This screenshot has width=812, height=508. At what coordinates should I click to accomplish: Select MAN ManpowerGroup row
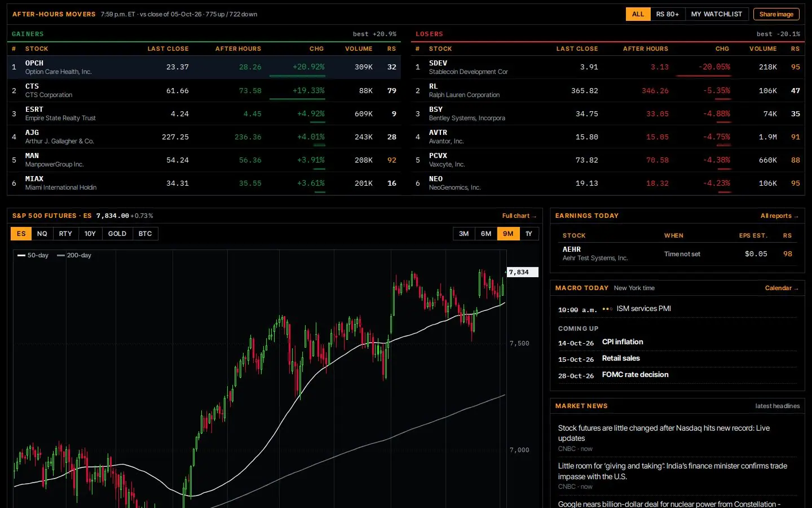click(x=204, y=160)
